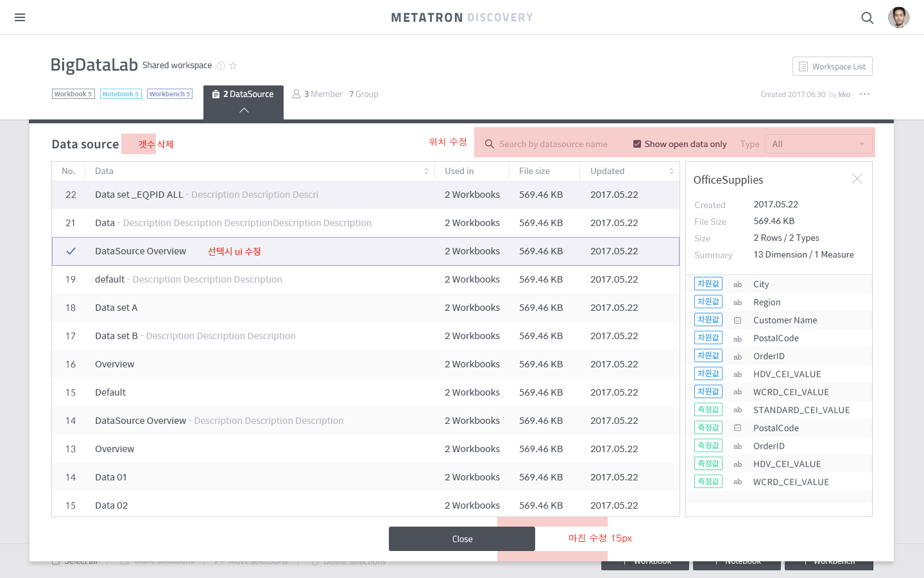Select the Workbench 5 tag

(169, 94)
